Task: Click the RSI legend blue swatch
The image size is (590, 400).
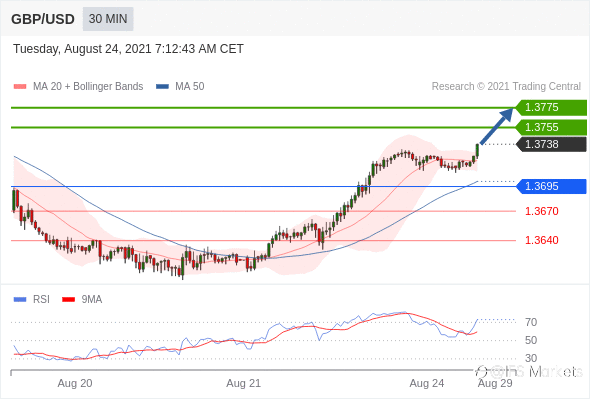Action: pyautogui.click(x=20, y=300)
